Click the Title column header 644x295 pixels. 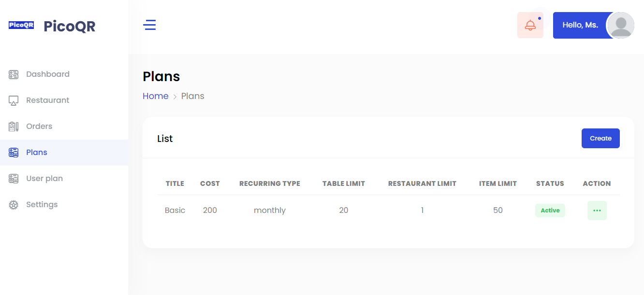coord(175,183)
